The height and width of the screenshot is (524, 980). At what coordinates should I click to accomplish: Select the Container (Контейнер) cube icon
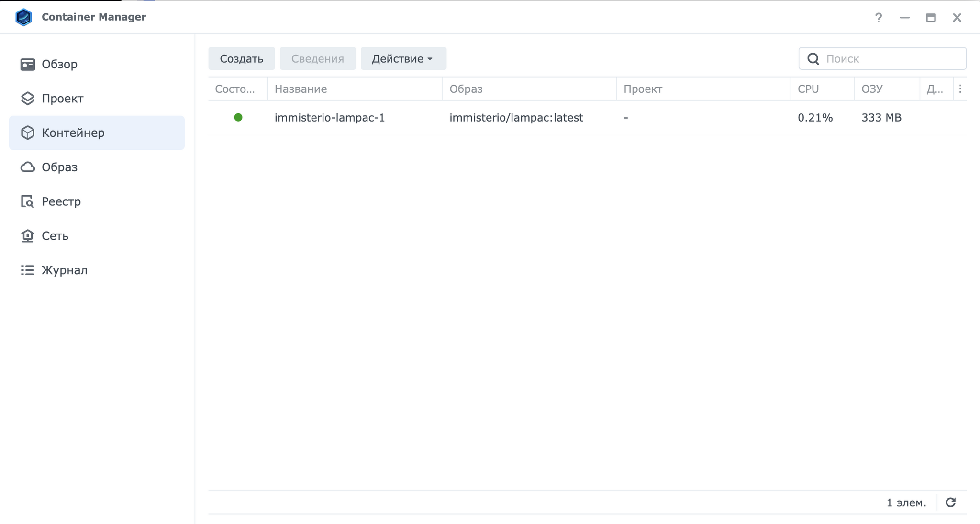(28, 133)
